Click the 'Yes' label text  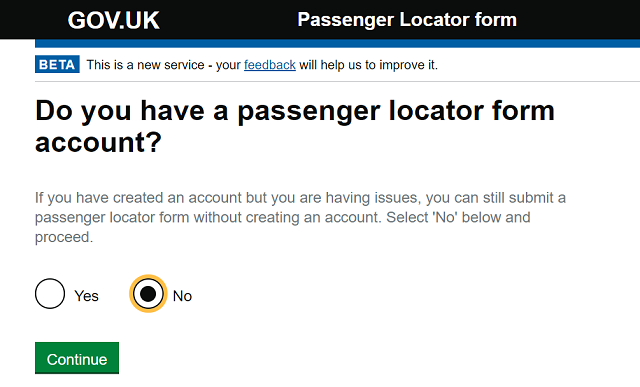click(87, 296)
